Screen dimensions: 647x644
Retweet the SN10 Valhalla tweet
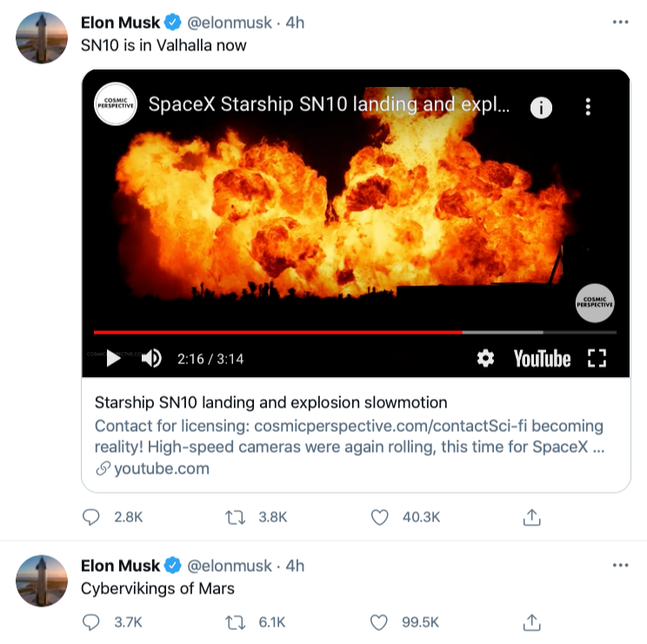[235, 517]
